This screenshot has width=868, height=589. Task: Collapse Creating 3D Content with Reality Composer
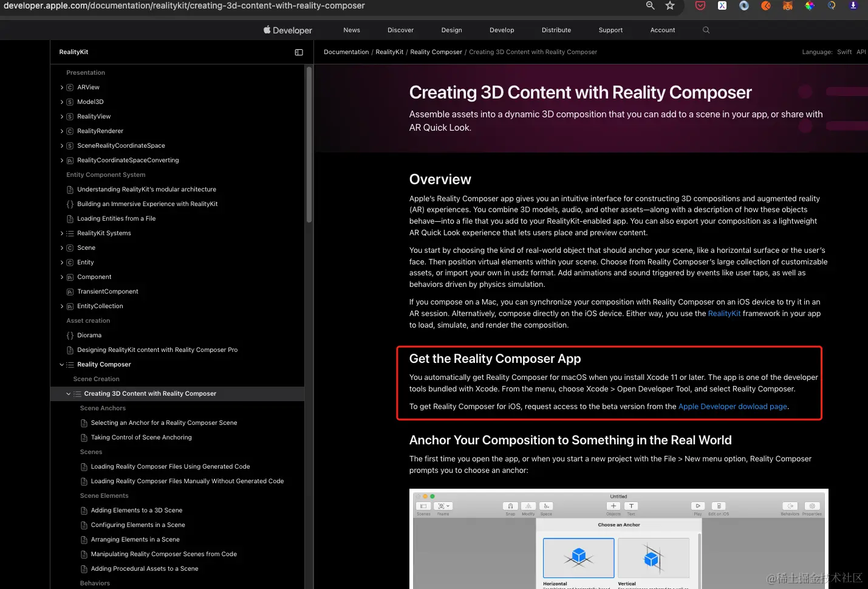(69, 394)
